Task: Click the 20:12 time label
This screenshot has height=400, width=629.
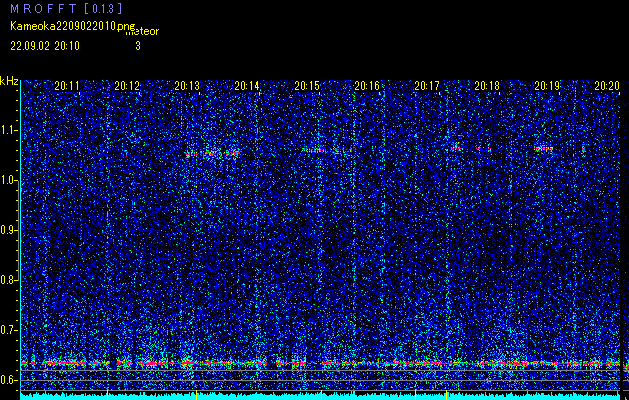Action: pyautogui.click(x=127, y=86)
